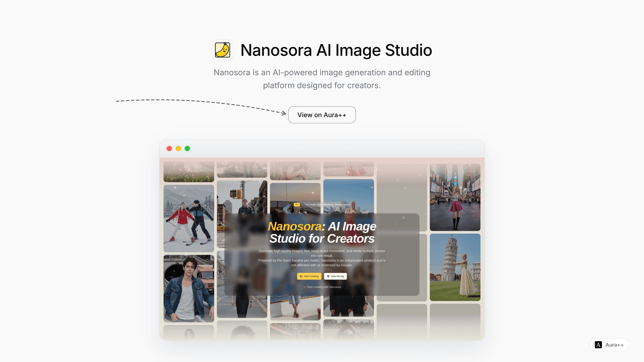
Task: Click the 'Generate high-quality images fast' paragraph
Action: 322,258
